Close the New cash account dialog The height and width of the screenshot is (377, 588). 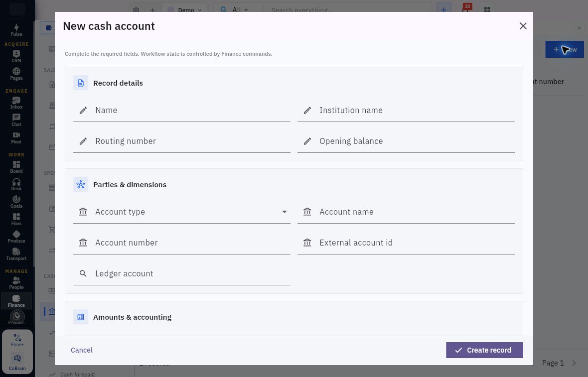[523, 26]
